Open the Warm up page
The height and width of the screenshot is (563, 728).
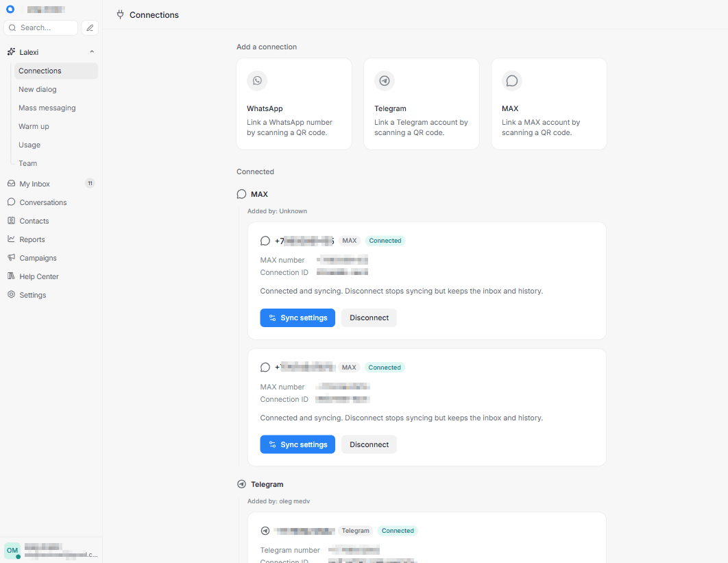[x=56, y=127]
